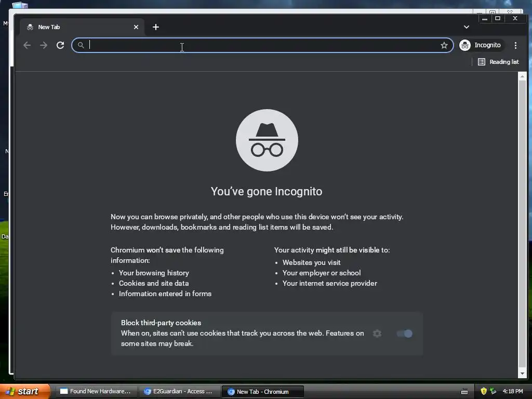Click the search magnifier in the address bar

(81, 45)
